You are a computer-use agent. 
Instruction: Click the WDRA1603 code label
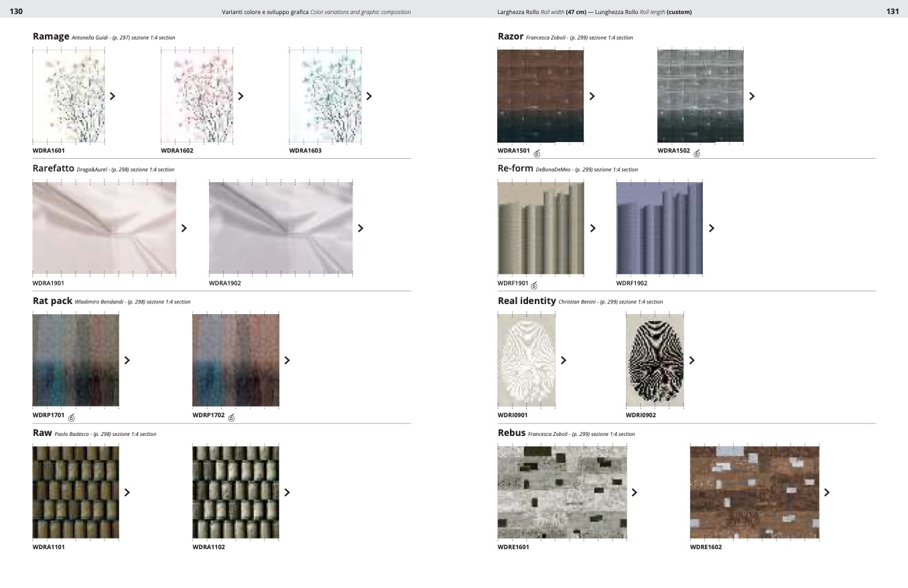pos(305,151)
